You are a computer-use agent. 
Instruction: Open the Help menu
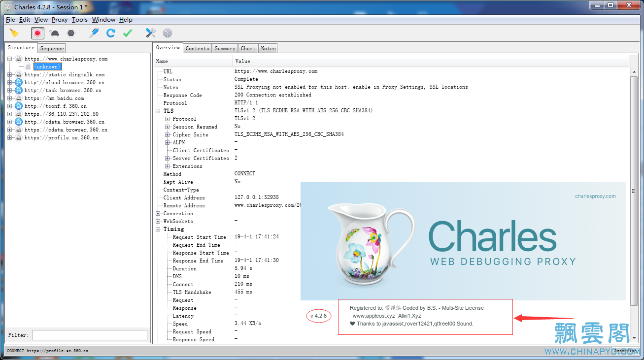(x=126, y=20)
